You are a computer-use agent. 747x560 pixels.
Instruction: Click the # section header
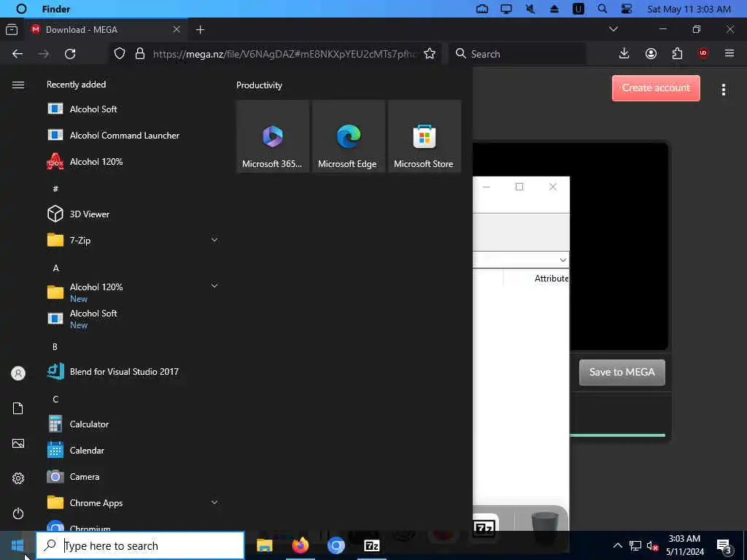55,189
